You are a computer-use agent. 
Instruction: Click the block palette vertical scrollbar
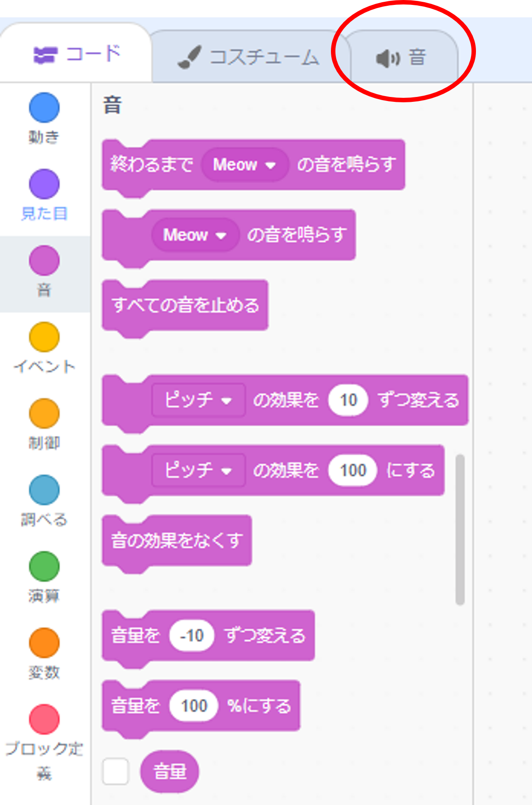(x=460, y=529)
